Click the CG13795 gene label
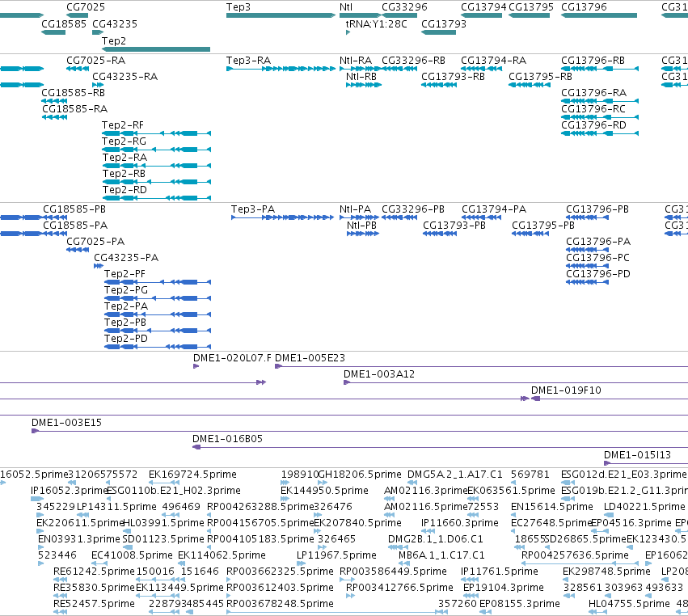Image resolution: width=688 pixels, height=616 pixels. (531, 7)
